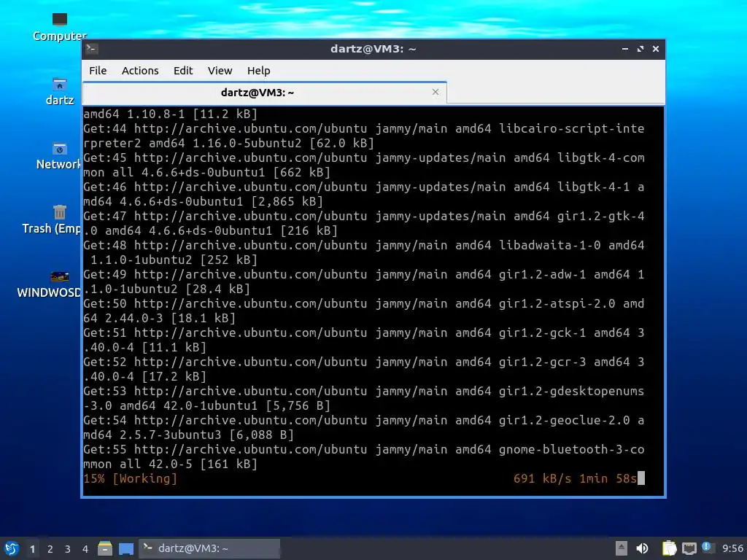The height and width of the screenshot is (560, 747).
Task: Click the Get:50 gir1.2-atspi-2.0 line
Action: coord(364,311)
